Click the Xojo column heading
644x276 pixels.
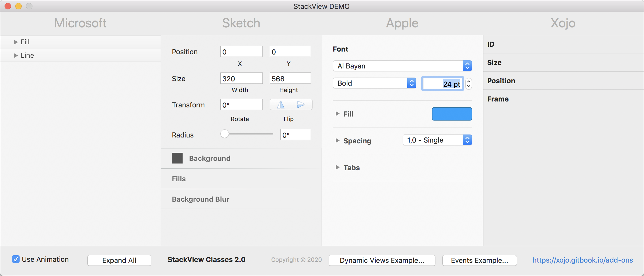[x=563, y=23]
